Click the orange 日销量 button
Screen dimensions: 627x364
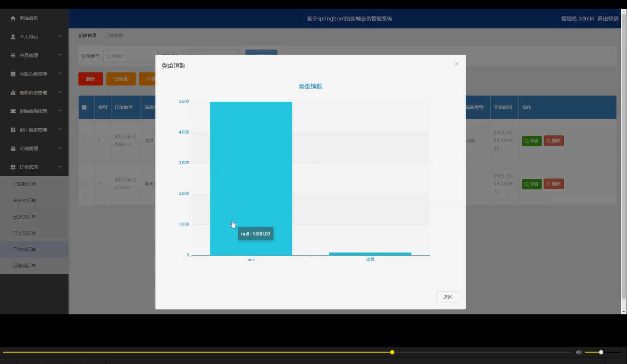(121, 79)
